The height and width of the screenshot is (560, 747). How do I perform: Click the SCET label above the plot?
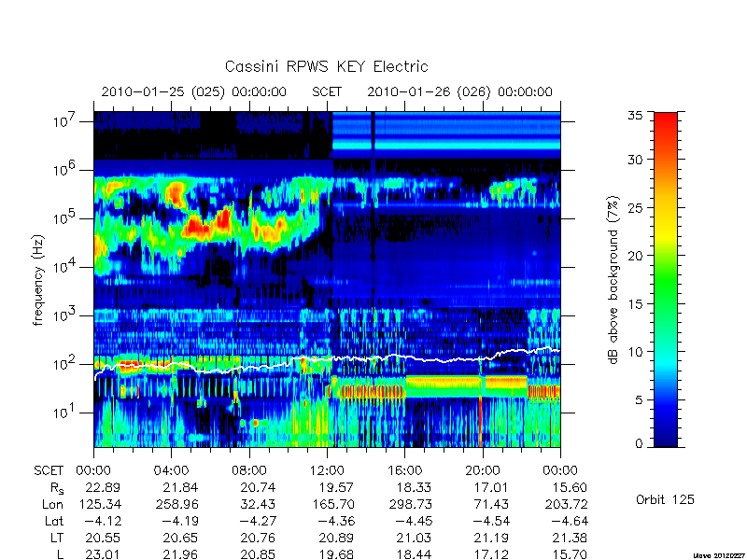click(327, 91)
